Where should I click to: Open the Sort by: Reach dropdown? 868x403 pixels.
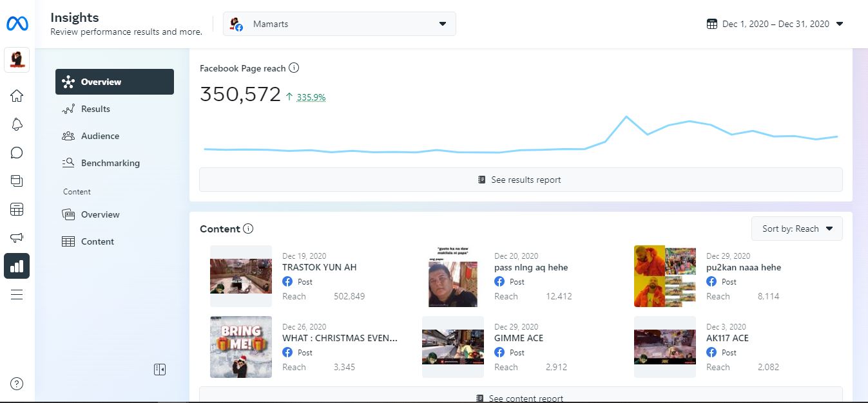point(797,229)
